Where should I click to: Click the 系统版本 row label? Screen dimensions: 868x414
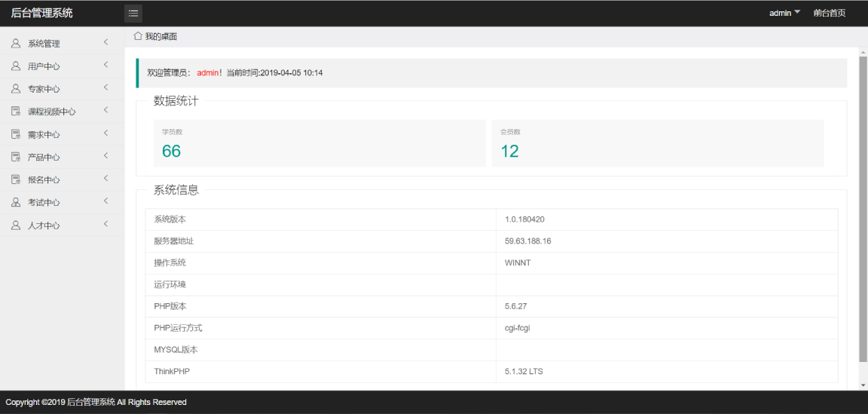pos(170,219)
